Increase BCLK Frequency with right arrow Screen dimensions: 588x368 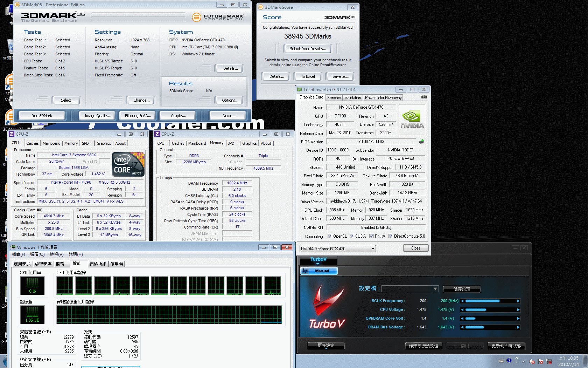(x=518, y=301)
